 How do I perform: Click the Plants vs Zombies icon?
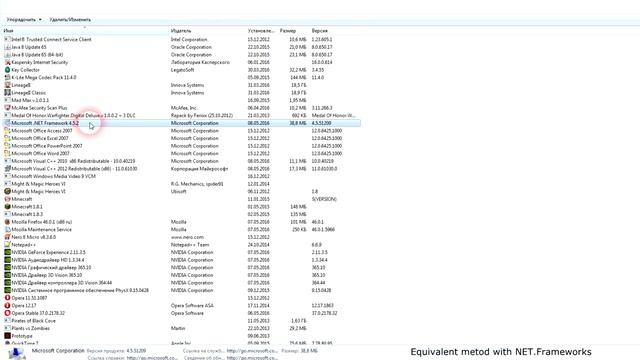7,328
